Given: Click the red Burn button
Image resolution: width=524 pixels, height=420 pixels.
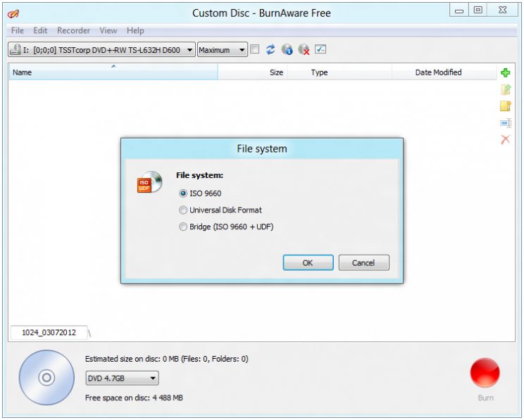Looking at the screenshot, I should tap(485, 373).
